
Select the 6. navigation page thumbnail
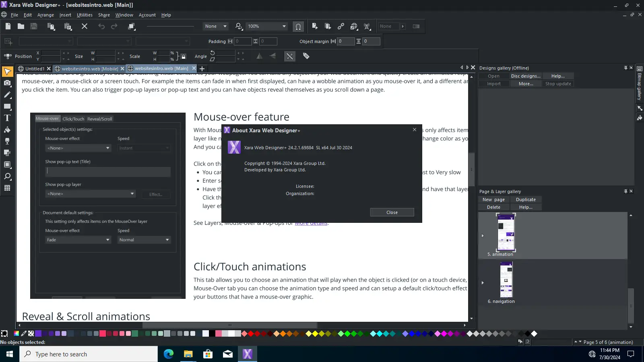point(506,280)
